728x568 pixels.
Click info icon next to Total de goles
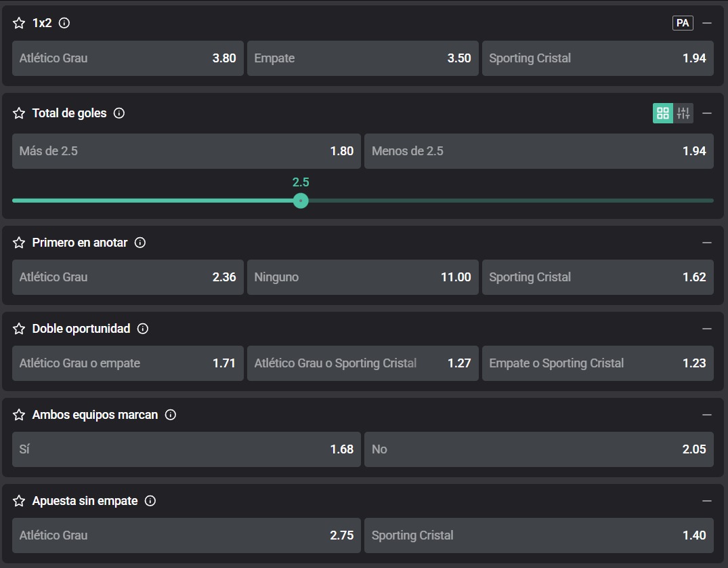tap(119, 113)
